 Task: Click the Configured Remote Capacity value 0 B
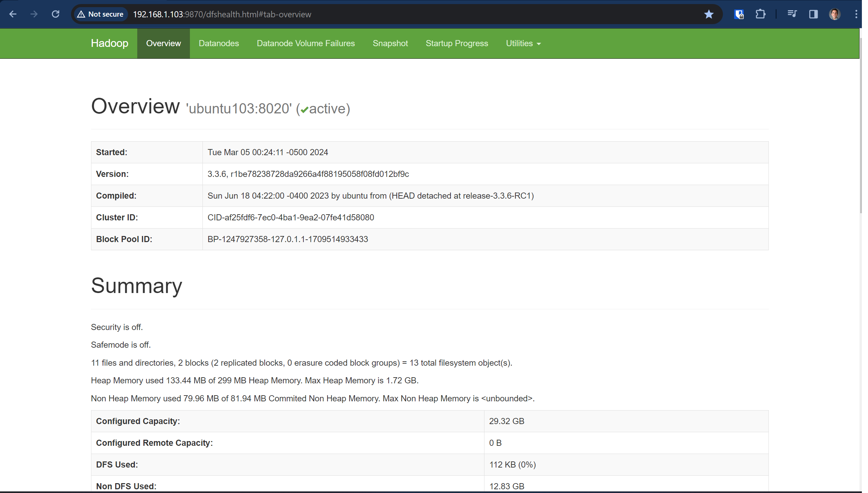click(x=495, y=443)
